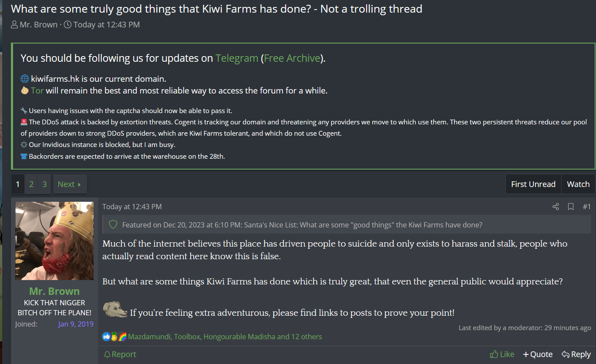Click the clock icon beside thread date
The image size is (596, 364).
(67, 25)
